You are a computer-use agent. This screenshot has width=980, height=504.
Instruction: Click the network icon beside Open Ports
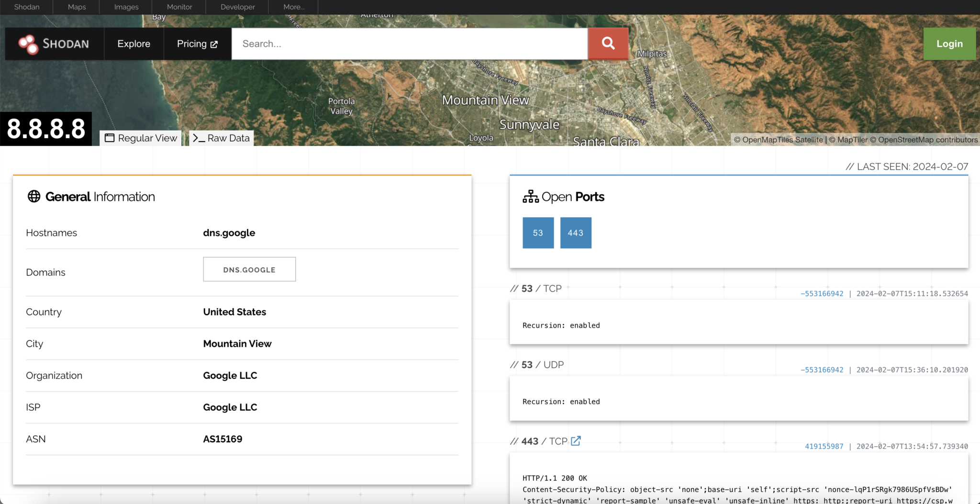[x=531, y=196]
